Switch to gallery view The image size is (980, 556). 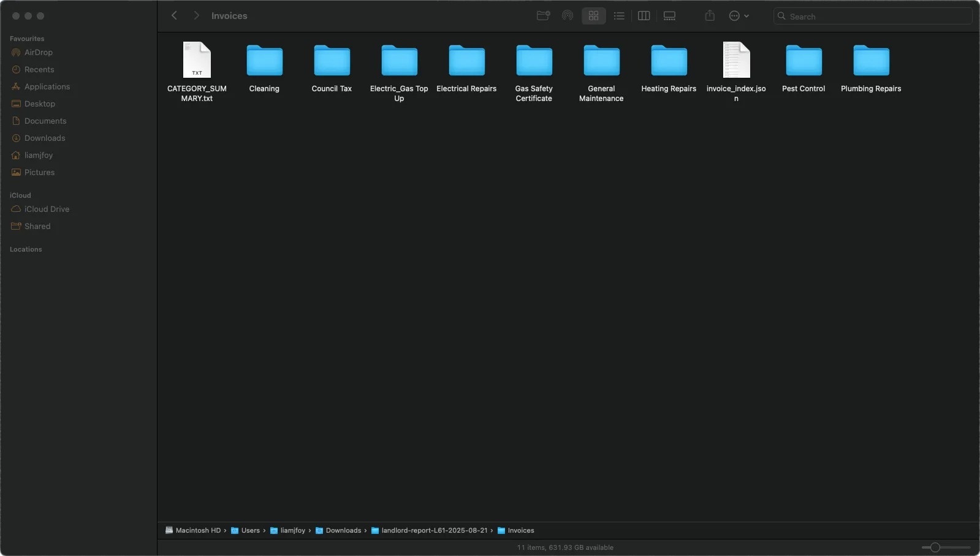[669, 16]
